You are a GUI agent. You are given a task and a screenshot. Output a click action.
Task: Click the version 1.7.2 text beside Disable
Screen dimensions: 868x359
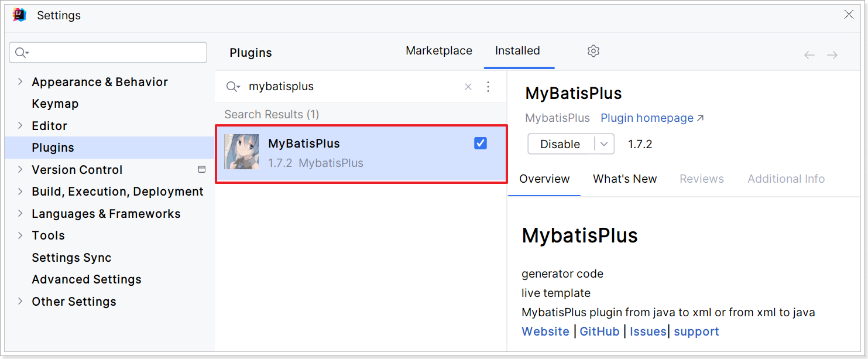point(640,144)
